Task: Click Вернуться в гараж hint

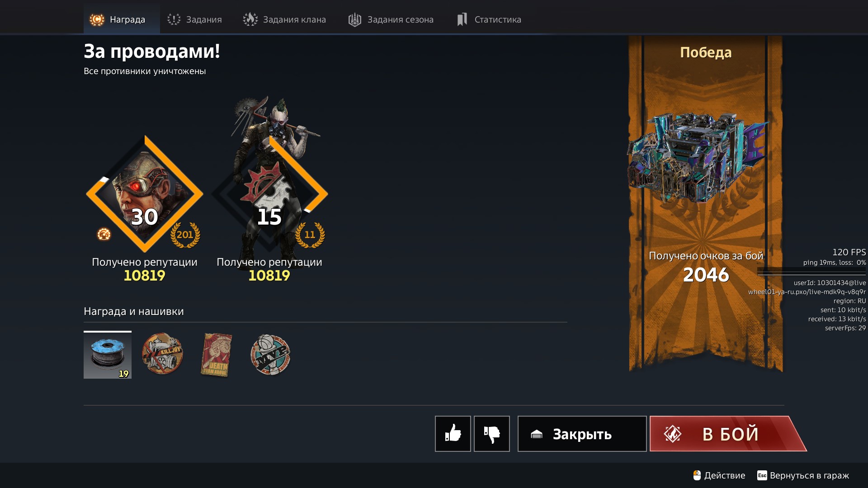Action: pos(803,475)
